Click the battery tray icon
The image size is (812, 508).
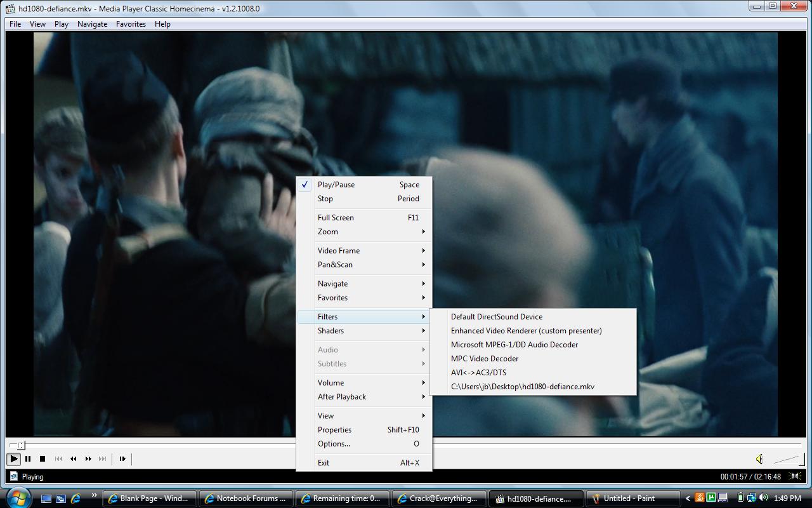[740, 498]
